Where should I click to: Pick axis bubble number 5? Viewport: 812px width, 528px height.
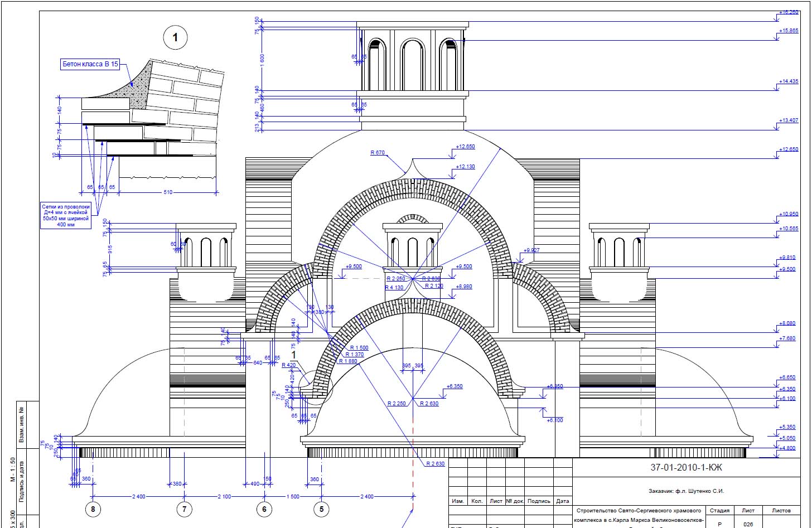pos(321,509)
